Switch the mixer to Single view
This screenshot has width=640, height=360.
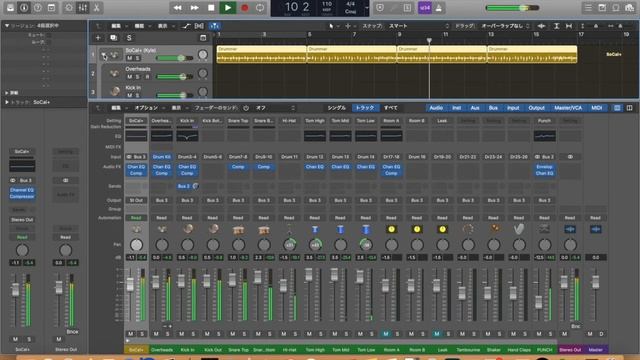tap(336, 108)
